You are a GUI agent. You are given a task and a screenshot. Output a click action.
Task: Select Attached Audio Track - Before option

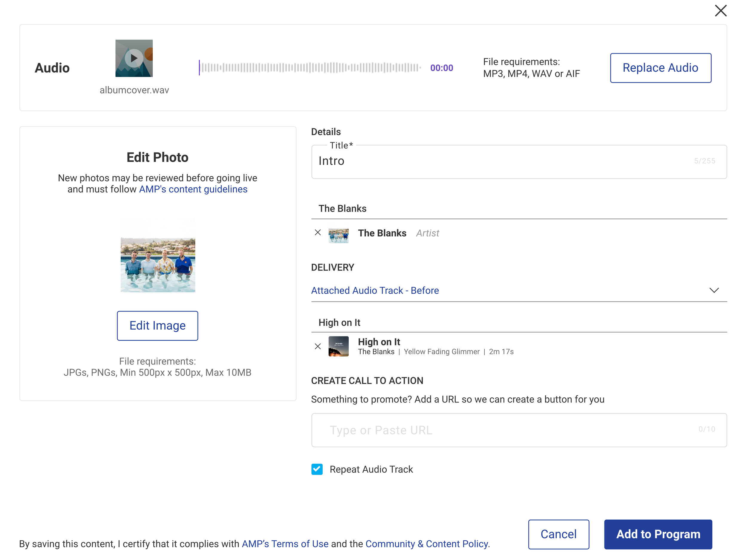point(375,290)
